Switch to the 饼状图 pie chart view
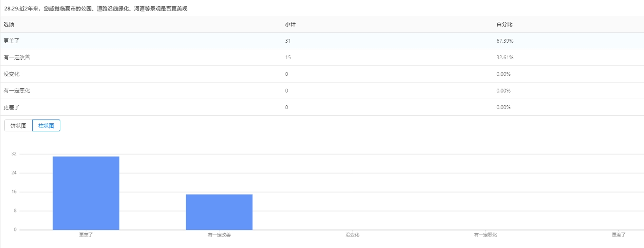 click(x=18, y=126)
